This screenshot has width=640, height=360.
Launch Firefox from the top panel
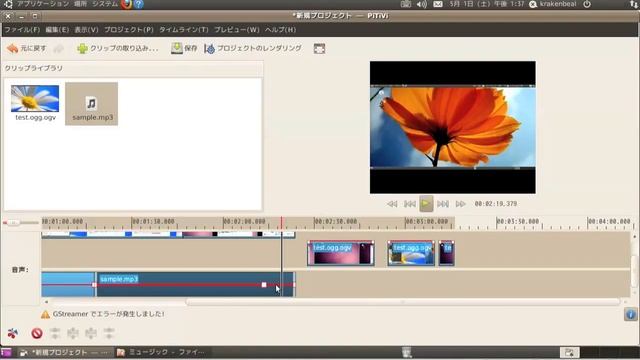[x=126, y=4]
